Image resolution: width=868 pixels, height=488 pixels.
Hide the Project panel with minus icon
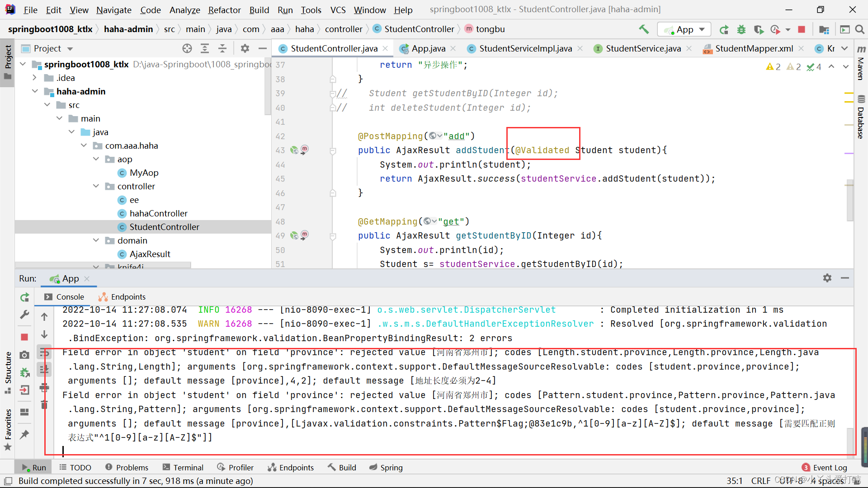[x=263, y=48]
